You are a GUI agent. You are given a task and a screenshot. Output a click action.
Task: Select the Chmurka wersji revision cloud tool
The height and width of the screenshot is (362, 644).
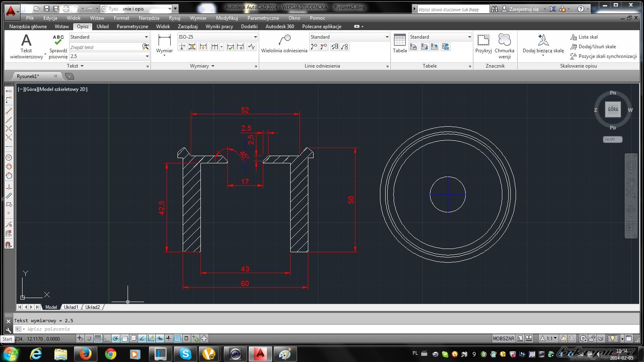point(504,46)
